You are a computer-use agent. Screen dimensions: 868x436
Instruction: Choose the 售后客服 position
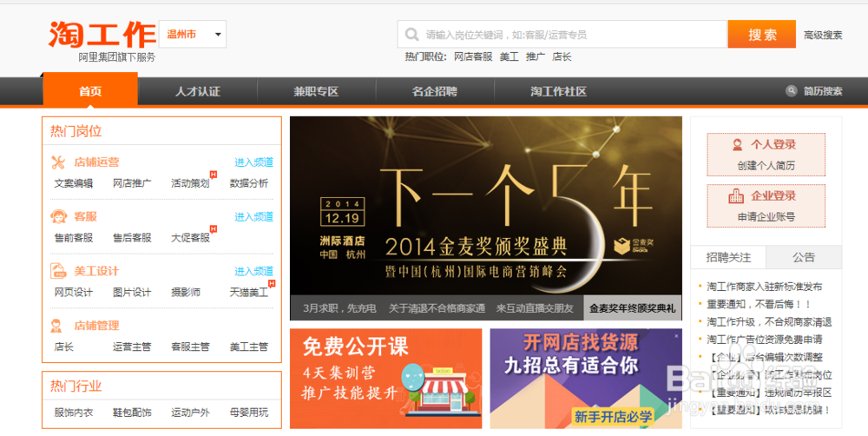point(132,238)
